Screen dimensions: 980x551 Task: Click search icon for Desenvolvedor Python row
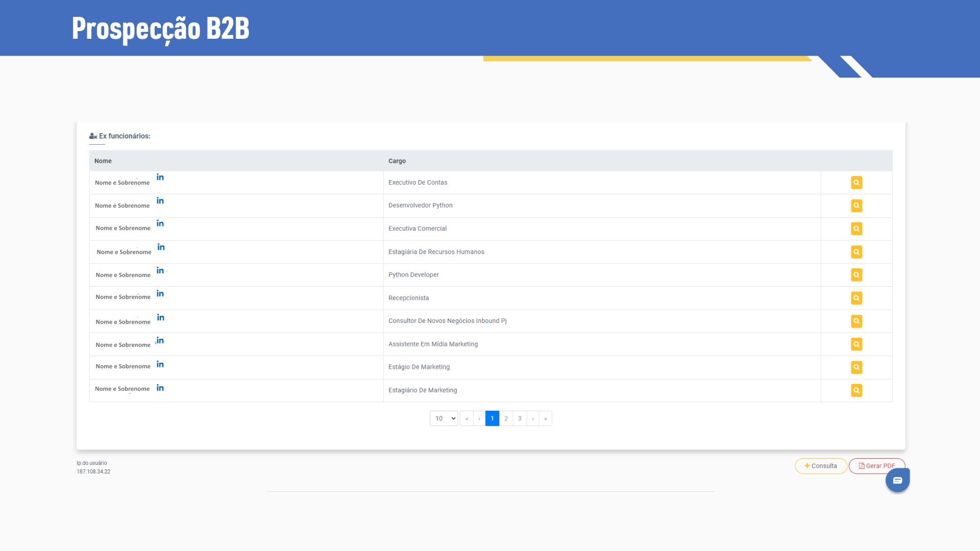856,206
